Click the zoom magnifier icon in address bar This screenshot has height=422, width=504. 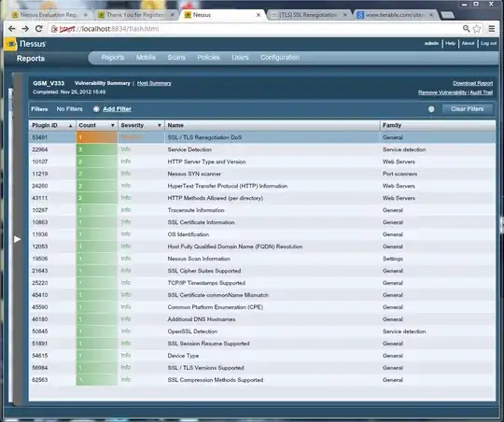(466, 29)
